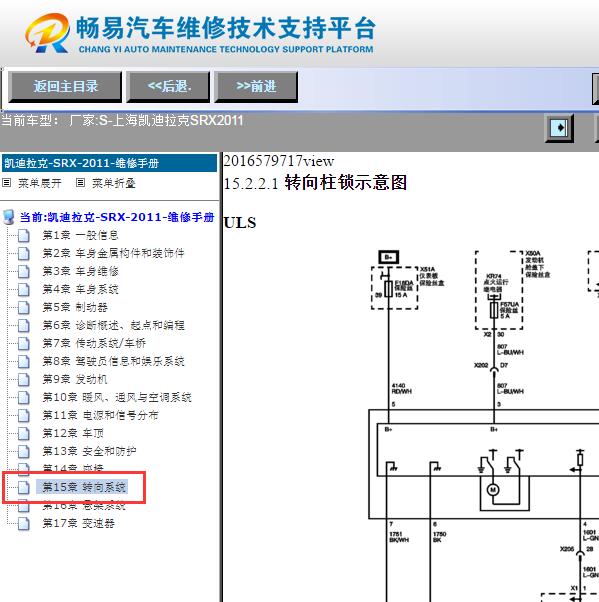The image size is (599, 602).
Task: Click page icon beside 第5章 制动器
Action: click(24, 308)
